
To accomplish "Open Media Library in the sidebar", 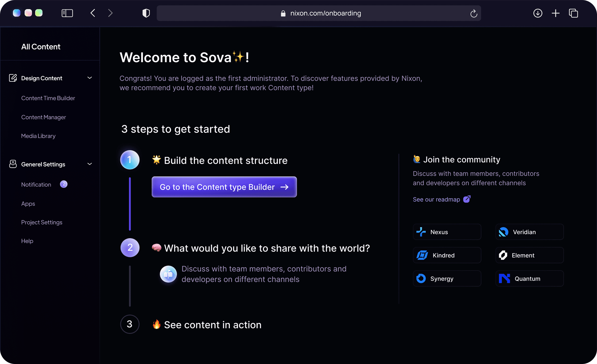I will click(38, 136).
